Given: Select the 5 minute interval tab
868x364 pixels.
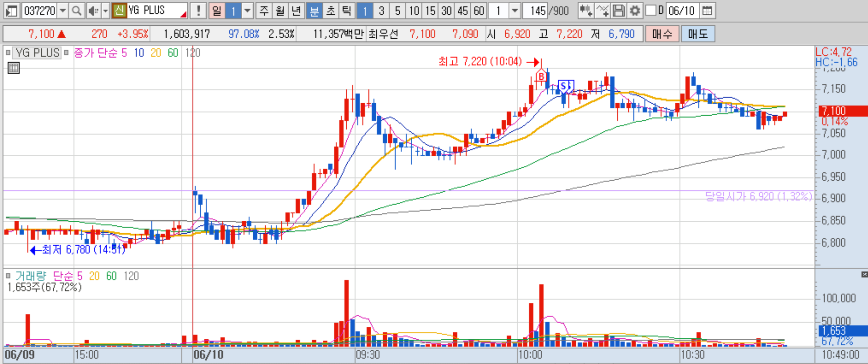Looking at the screenshot, I should [x=397, y=11].
